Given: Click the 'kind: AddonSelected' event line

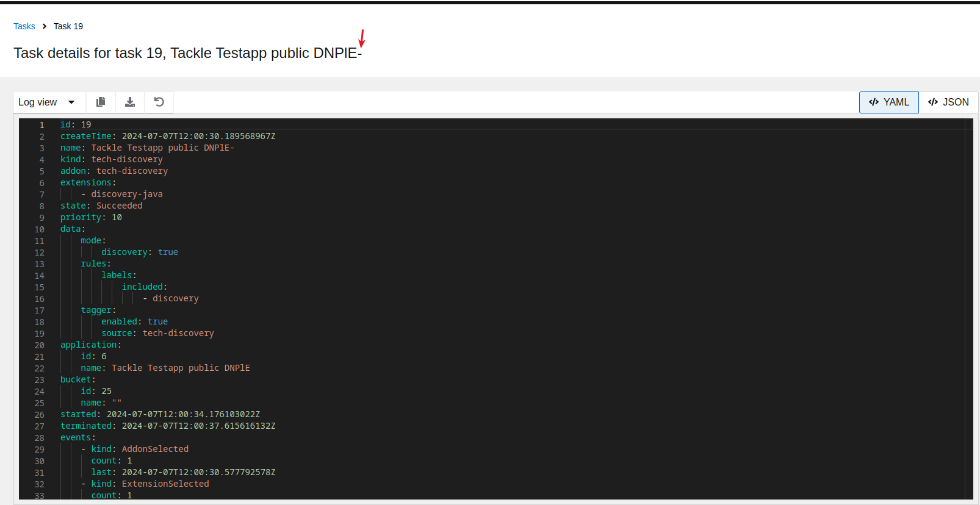Looking at the screenshot, I should (x=140, y=449).
